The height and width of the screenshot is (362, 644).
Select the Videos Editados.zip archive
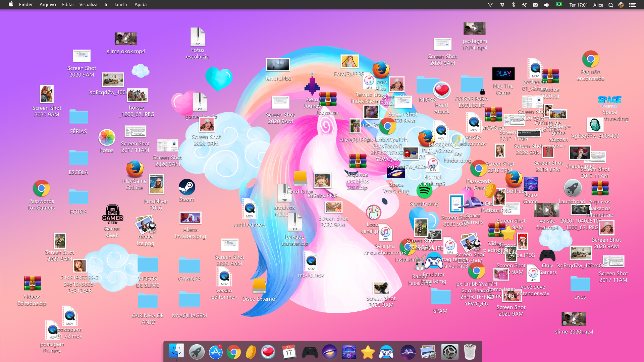pos(32,284)
